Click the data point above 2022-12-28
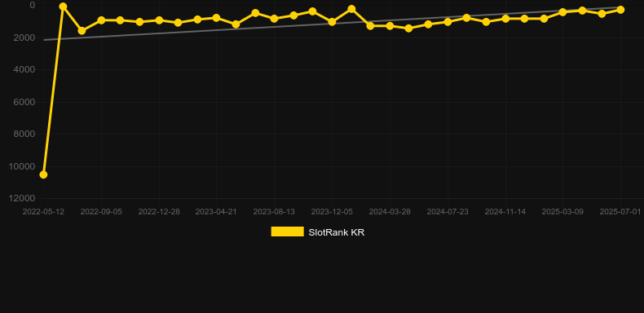This screenshot has height=313, width=644. (x=159, y=20)
